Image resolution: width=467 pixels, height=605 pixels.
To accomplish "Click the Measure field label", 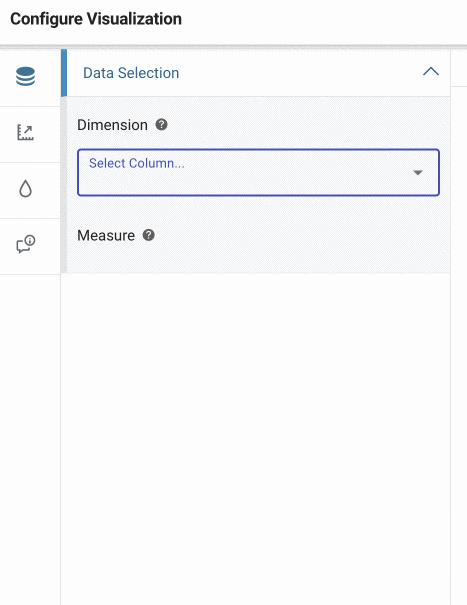I will coord(106,235).
